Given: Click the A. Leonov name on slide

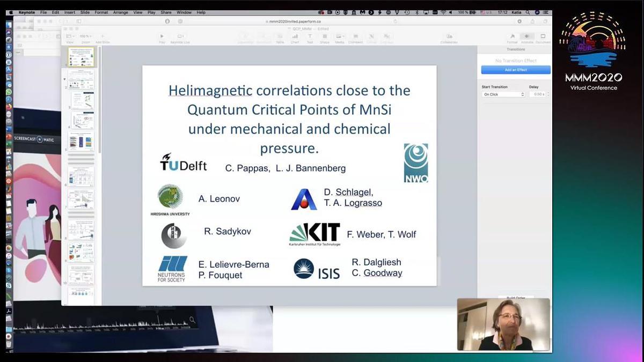Looking at the screenshot, I should (219, 199).
